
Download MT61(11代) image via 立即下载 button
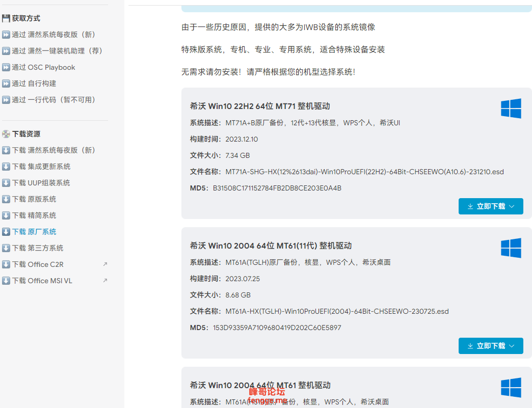pyautogui.click(x=491, y=346)
